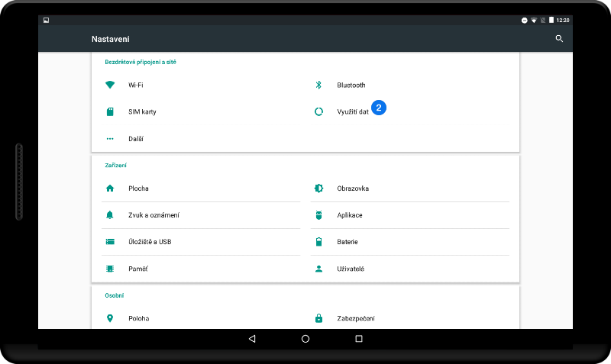Open Využití dat entry

tap(410, 111)
